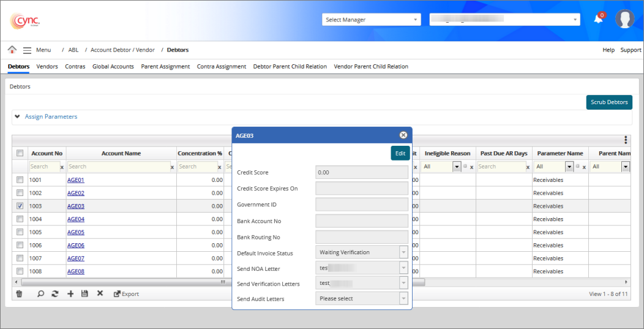Screen dimensions: 644x329
Task: Uncheck the checkbox for account 1003
Action: [x=20, y=206]
